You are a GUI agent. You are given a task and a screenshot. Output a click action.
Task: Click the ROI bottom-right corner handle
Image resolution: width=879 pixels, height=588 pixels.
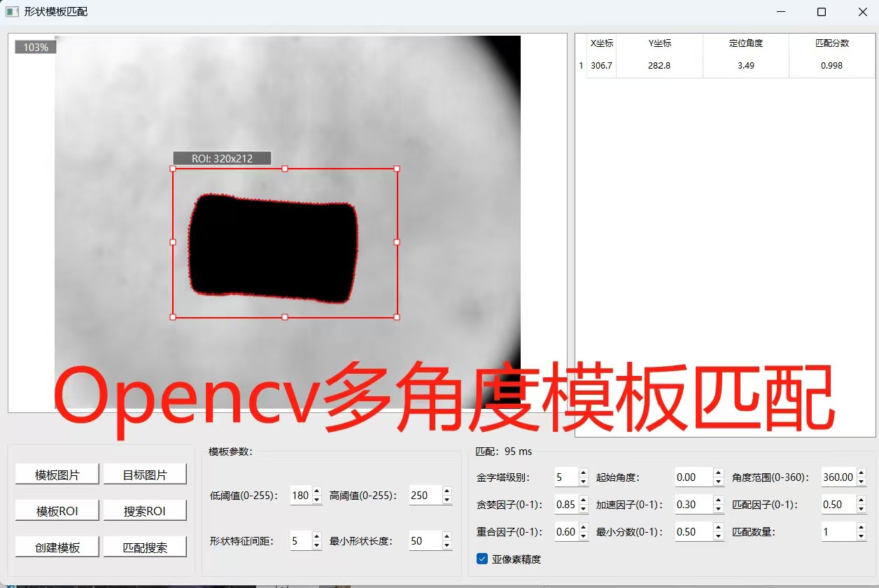(x=397, y=317)
